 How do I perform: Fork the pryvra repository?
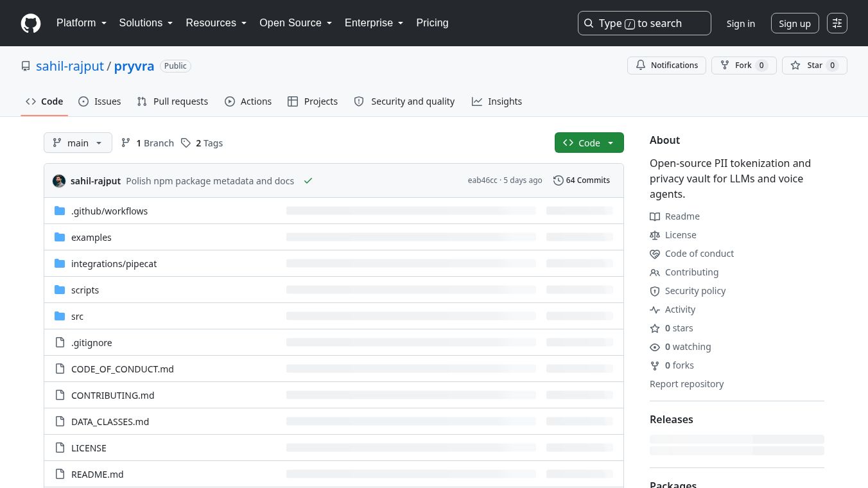pos(743,65)
